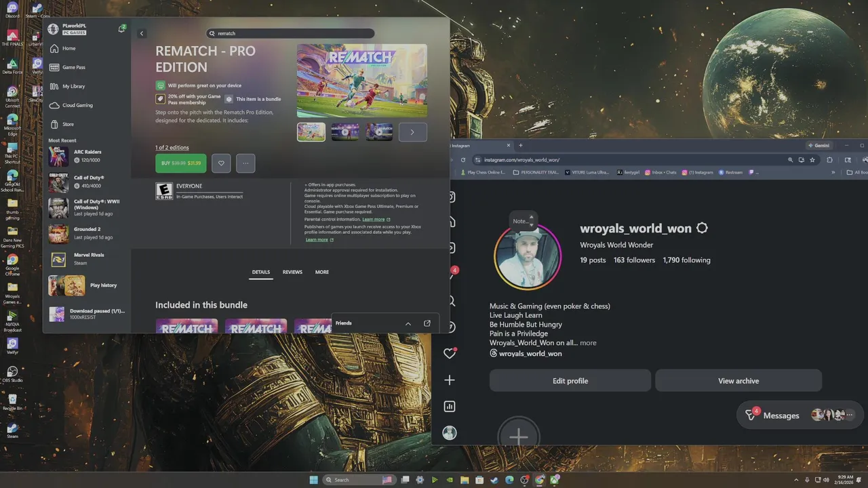The width and height of the screenshot is (868, 488).
Task: Select the second Rematch media thumbnail
Action: [x=345, y=131]
